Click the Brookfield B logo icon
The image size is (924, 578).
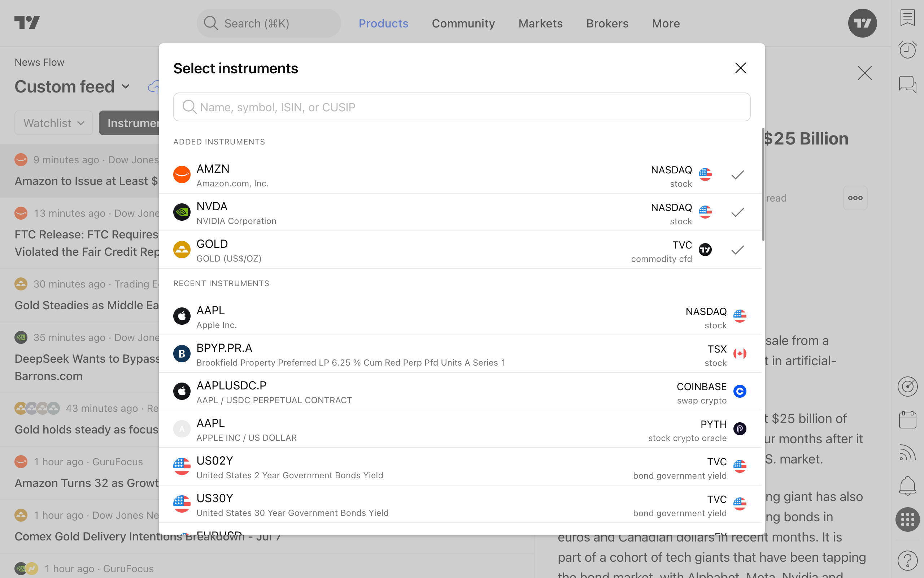[182, 354]
